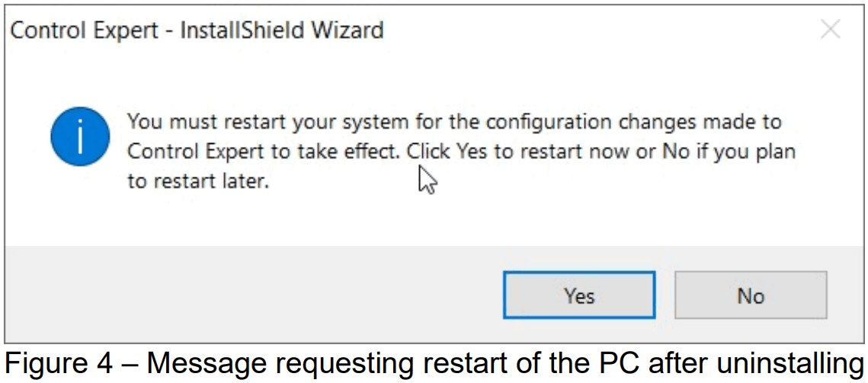Decline the restart using the No button
868x383 pixels.
(750, 295)
